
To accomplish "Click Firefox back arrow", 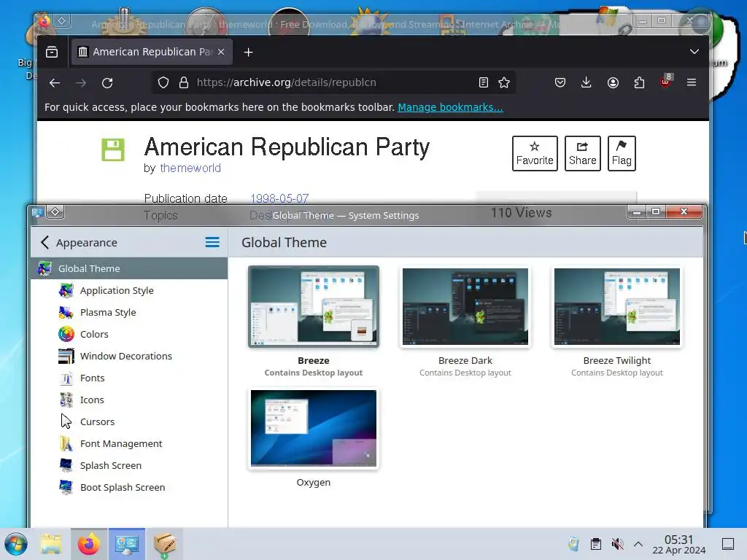I will [54, 83].
